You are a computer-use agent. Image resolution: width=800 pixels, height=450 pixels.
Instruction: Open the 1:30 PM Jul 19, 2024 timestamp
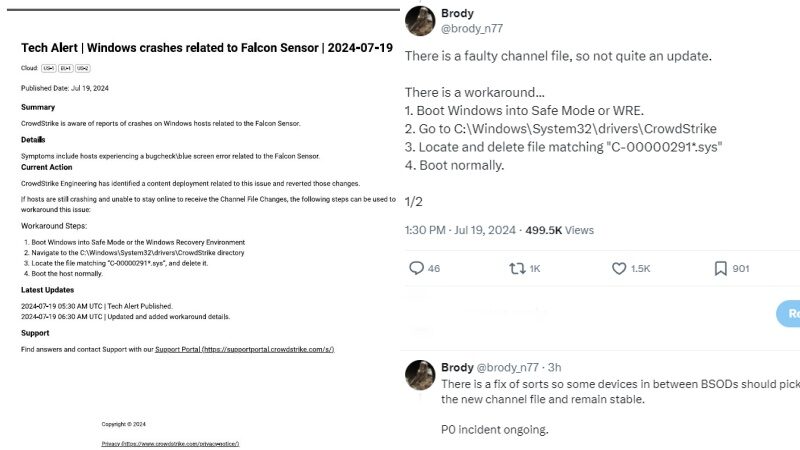point(460,230)
